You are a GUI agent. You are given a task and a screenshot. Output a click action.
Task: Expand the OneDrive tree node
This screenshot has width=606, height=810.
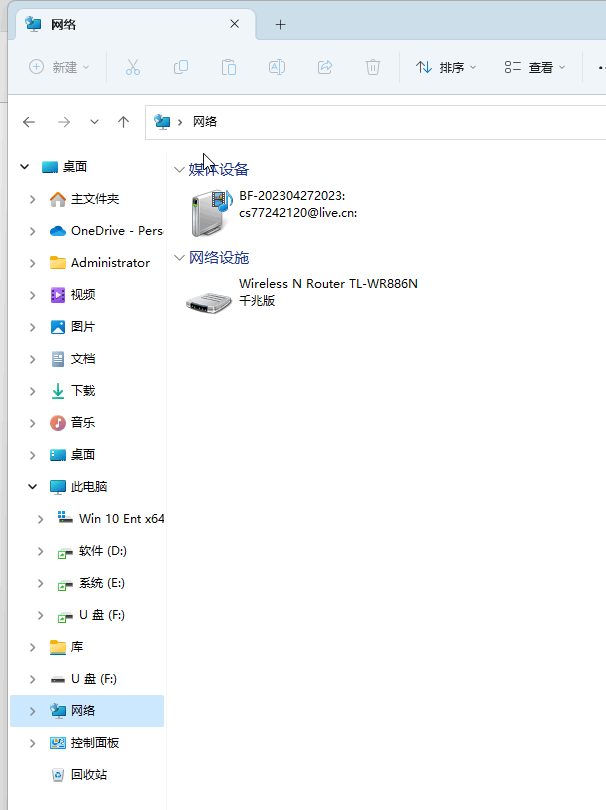[33, 231]
